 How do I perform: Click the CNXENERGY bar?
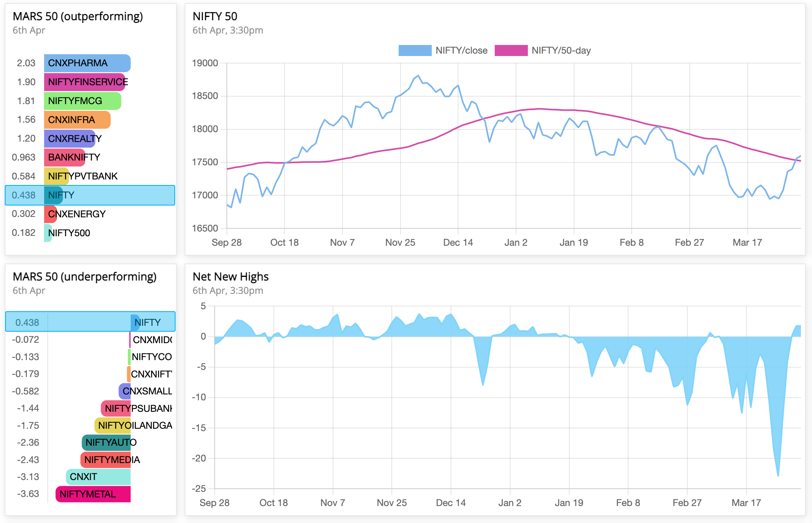point(51,214)
